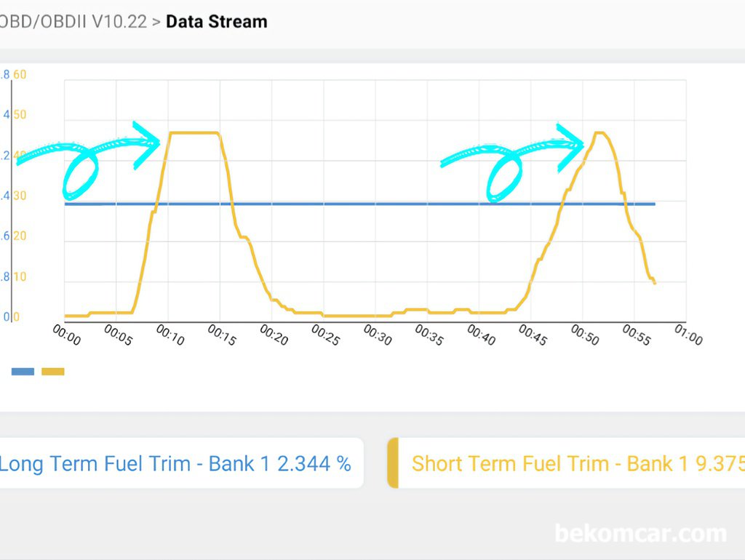
Task: Click the blue legend color swatch
Action: click(23, 372)
